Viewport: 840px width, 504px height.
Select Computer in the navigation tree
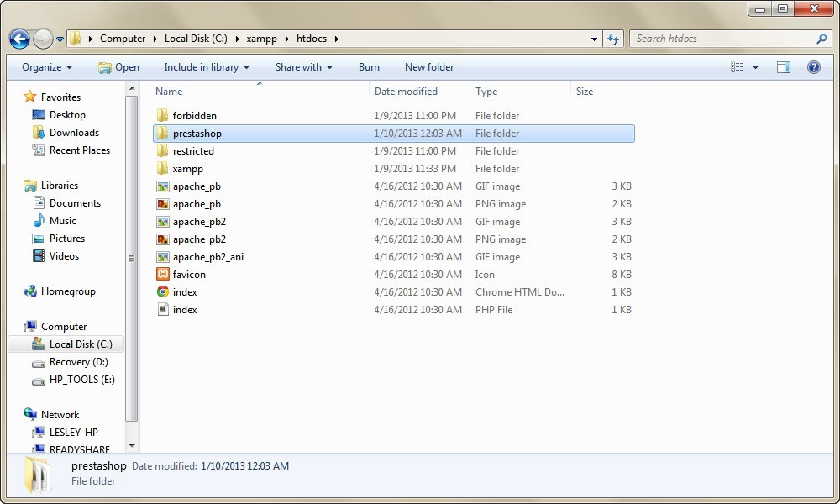click(x=64, y=327)
